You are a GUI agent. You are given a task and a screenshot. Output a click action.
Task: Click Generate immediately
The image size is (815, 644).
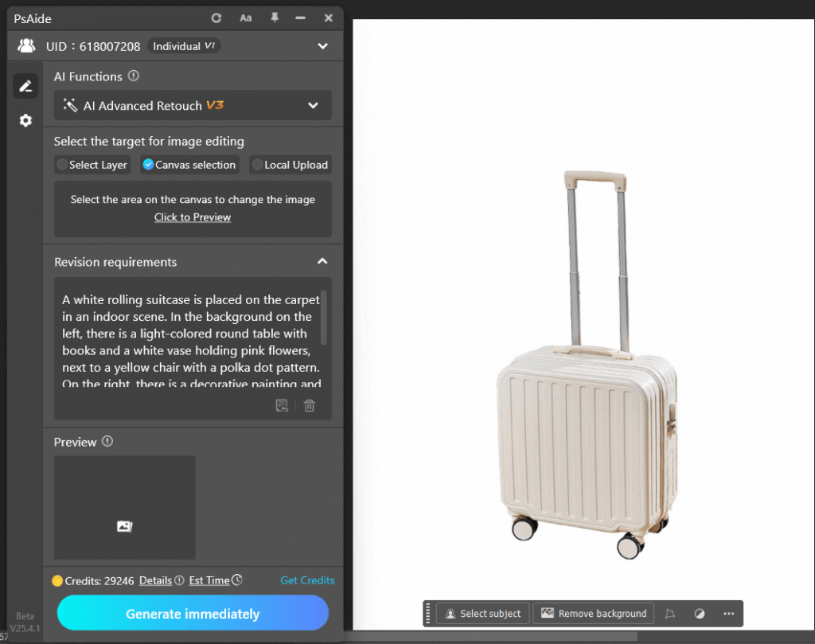coord(192,614)
